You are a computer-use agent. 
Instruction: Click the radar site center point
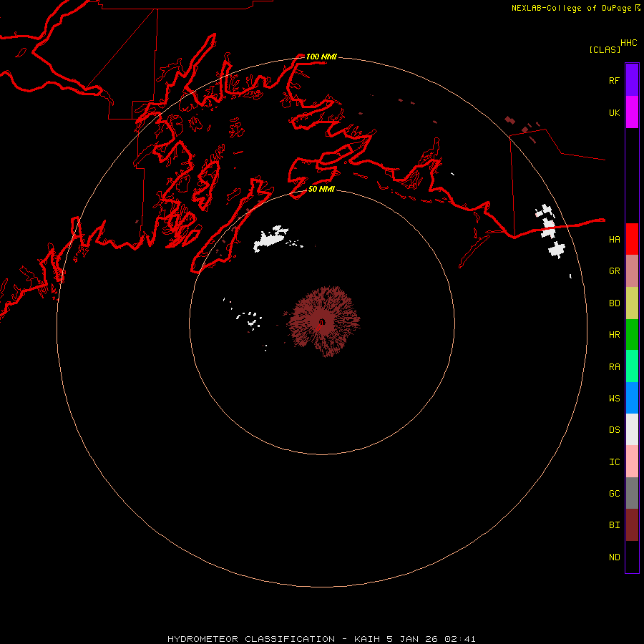pyautogui.click(x=322, y=322)
